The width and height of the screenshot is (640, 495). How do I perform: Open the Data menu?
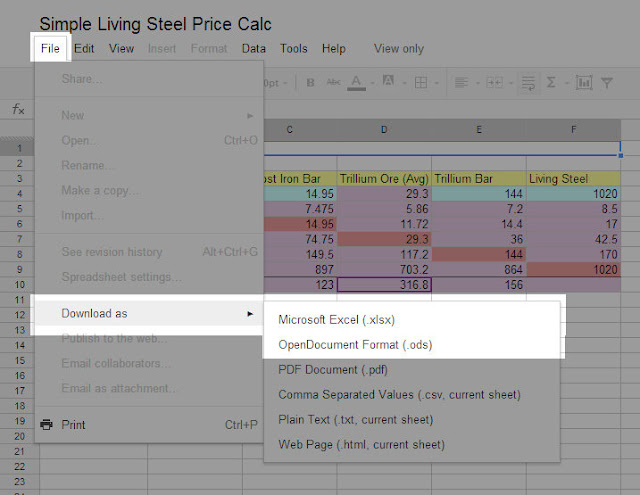pos(253,49)
